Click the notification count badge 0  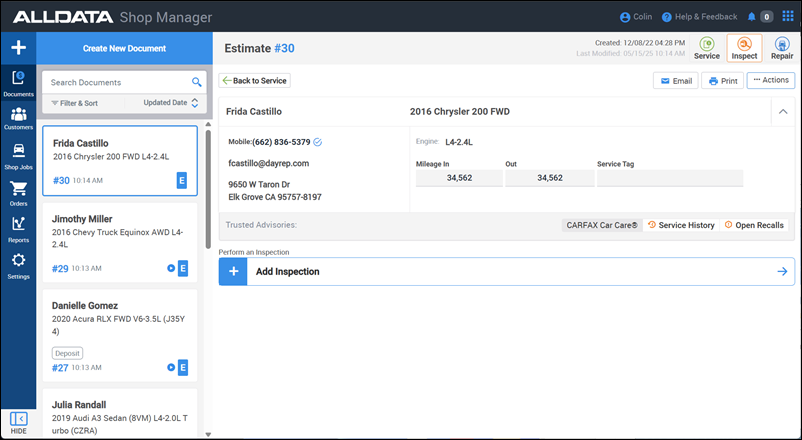tap(766, 17)
